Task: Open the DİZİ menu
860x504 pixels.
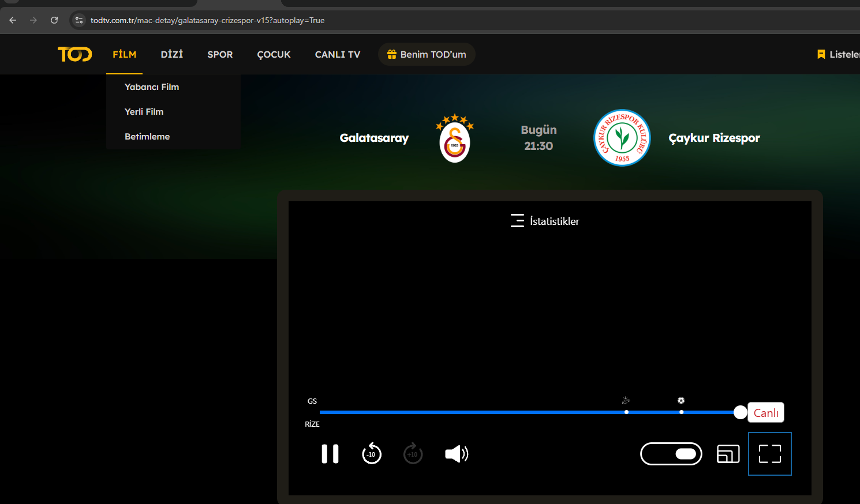Action: (172, 54)
